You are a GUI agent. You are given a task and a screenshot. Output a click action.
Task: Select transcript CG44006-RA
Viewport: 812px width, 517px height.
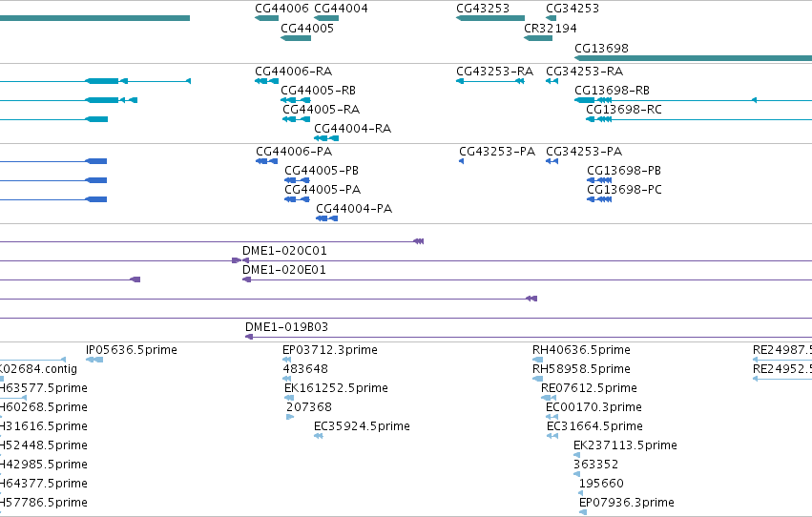294,71
